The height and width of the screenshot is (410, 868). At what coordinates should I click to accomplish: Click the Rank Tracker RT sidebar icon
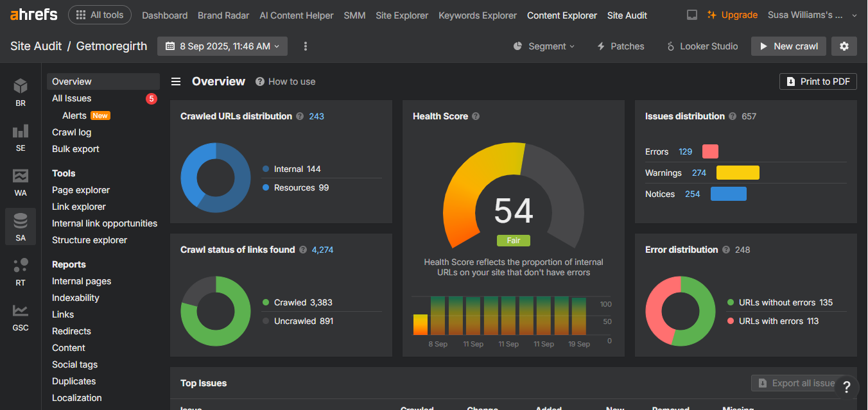(21, 272)
